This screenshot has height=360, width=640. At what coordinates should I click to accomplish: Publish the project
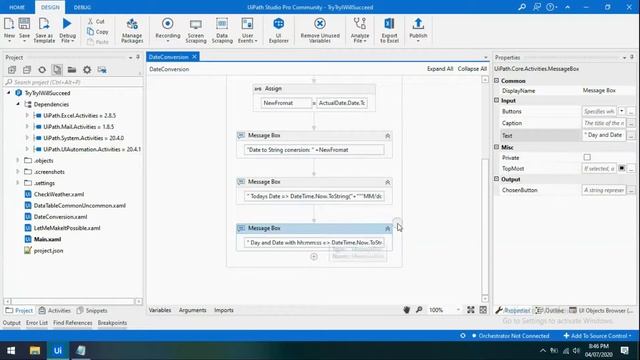click(418, 29)
